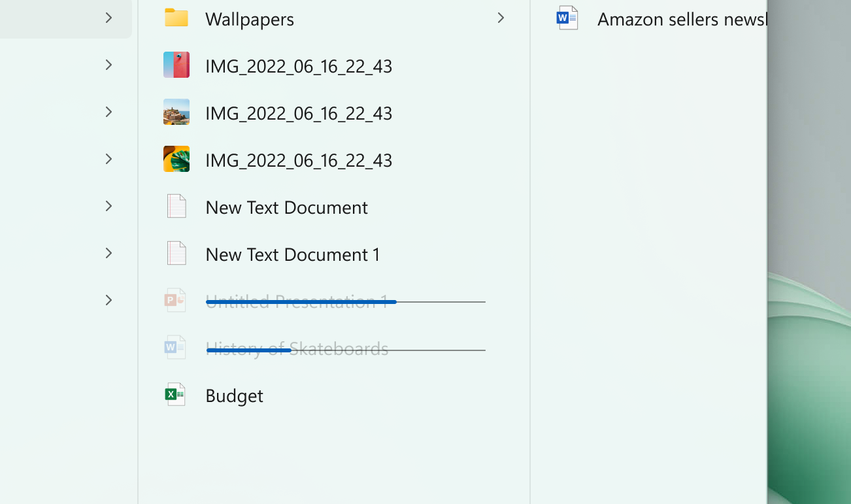Select the New Text Document file icon

175,206
